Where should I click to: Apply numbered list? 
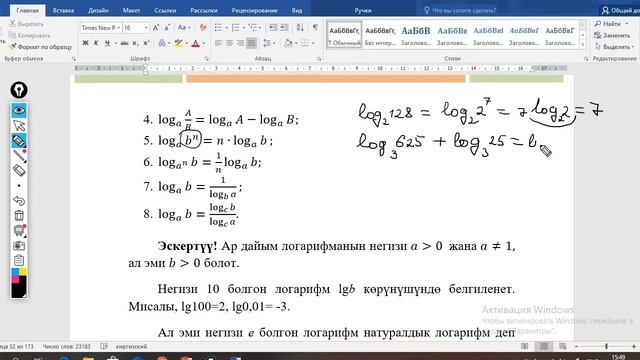pos(236,28)
